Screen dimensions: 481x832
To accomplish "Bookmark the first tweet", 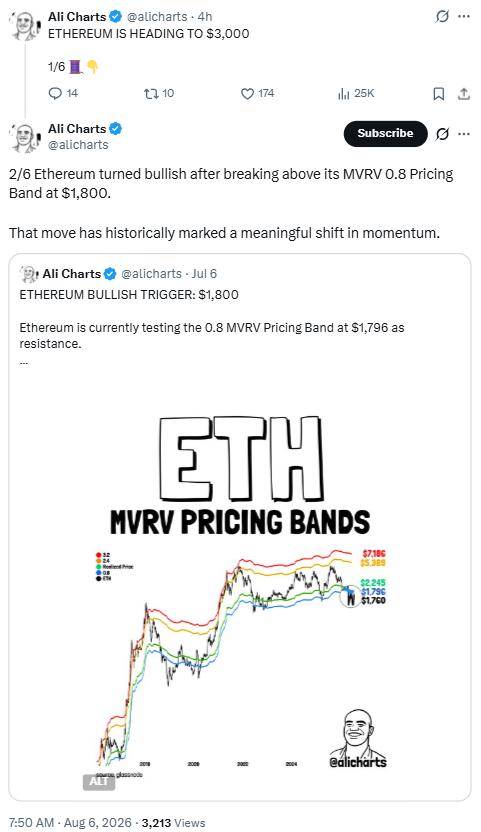I will coord(439,94).
